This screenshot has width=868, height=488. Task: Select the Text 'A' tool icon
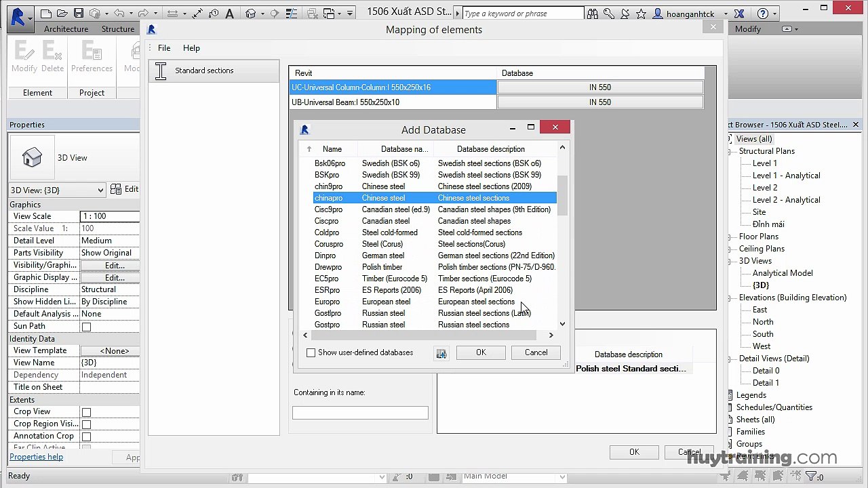(229, 14)
